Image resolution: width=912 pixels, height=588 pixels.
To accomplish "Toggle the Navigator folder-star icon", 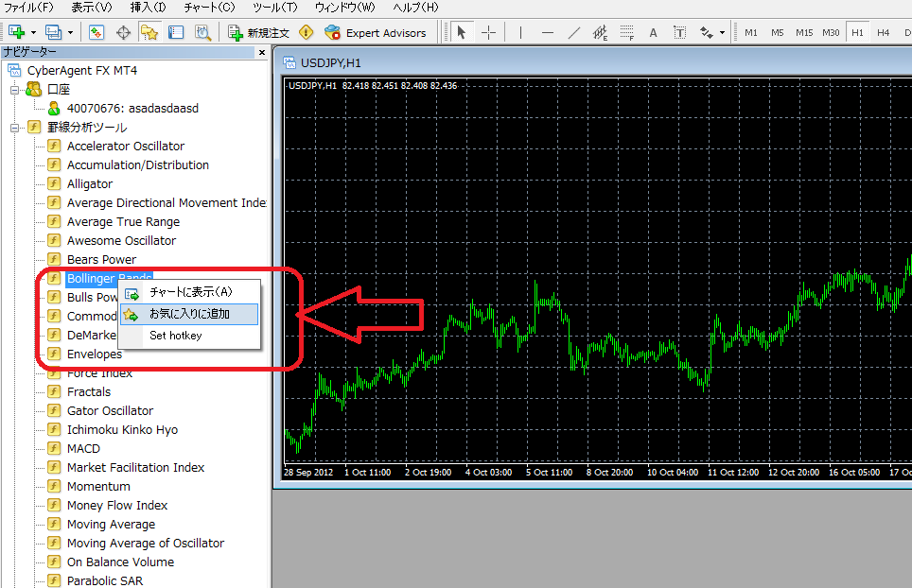I will pyautogui.click(x=149, y=32).
